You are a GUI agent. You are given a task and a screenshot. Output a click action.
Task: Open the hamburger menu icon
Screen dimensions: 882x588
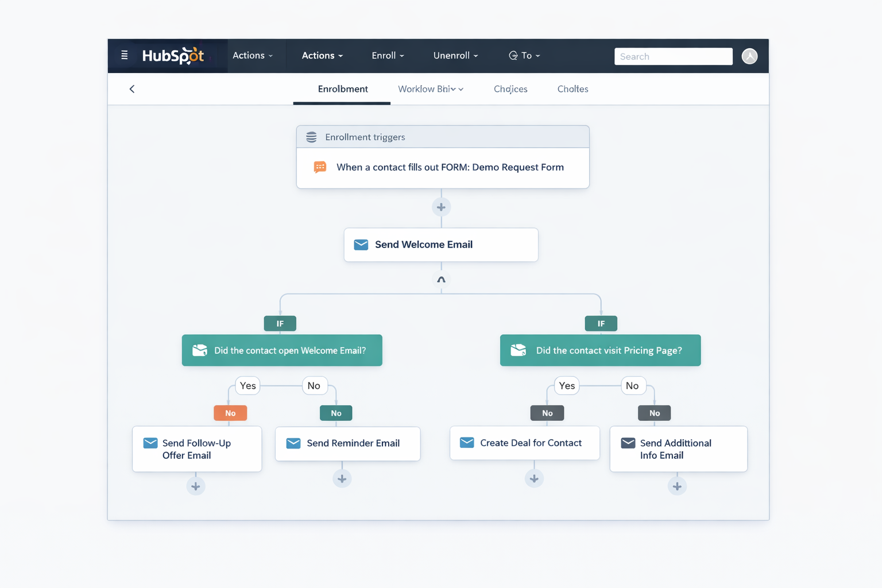[x=124, y=56]
